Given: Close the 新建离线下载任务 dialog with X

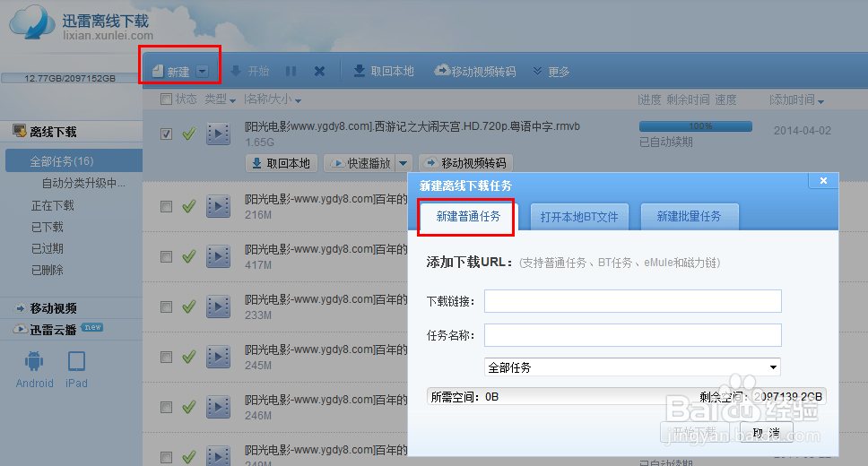Looking at the screenshot, I should point(823,180).
